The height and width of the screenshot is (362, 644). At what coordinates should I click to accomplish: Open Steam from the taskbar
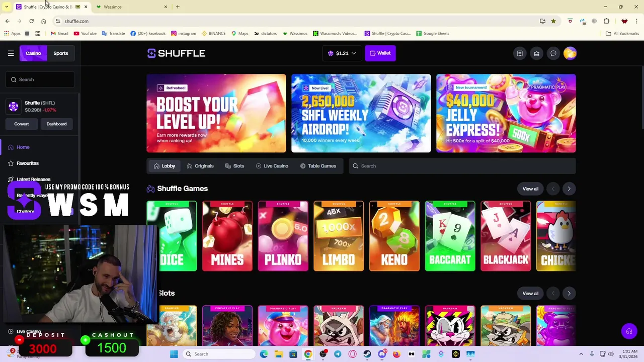[367, 354]
